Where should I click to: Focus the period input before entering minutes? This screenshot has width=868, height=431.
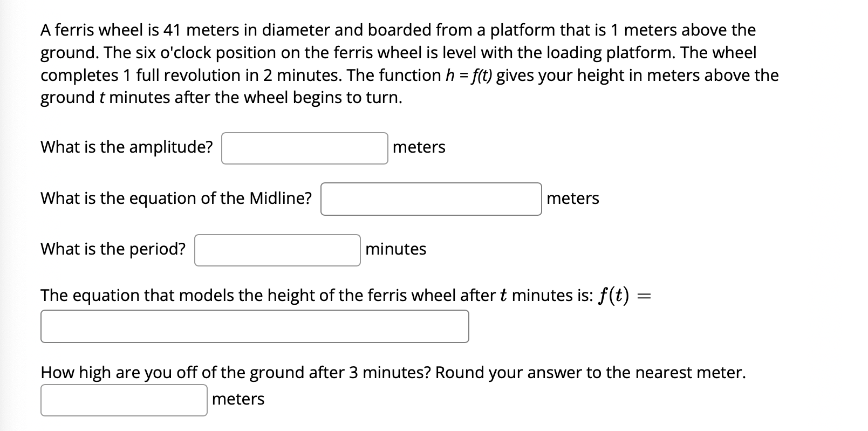click(x=276, y=250)
